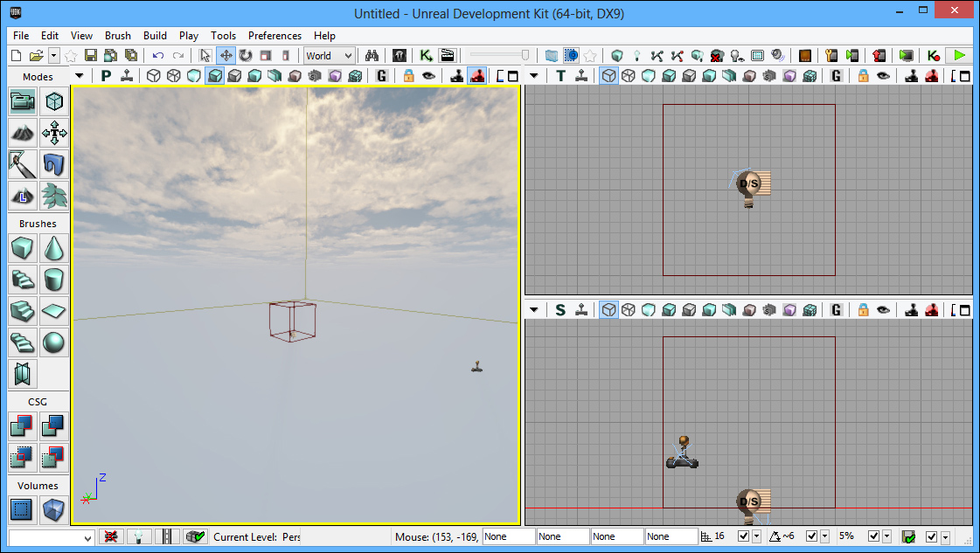Image resolution: width=980 pixels, height=553 pixels.
Task: Open the search binoculars tool
Action: (372, 56)
